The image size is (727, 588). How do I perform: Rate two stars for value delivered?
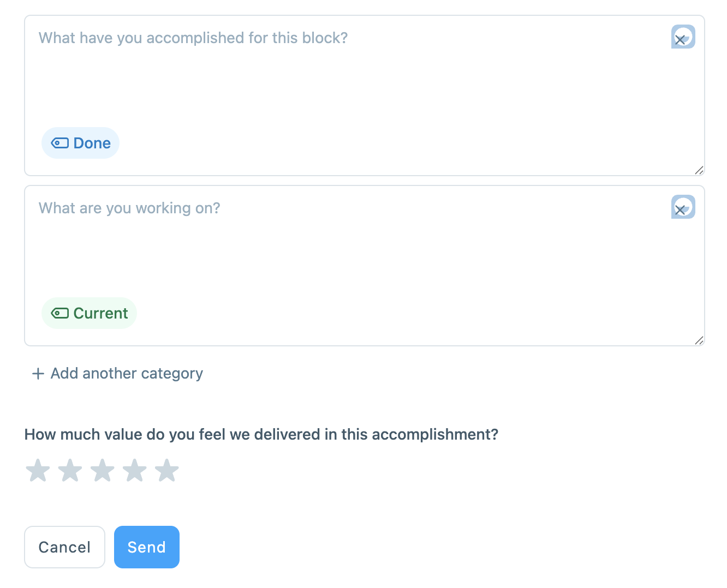click(x=70, y=470)
